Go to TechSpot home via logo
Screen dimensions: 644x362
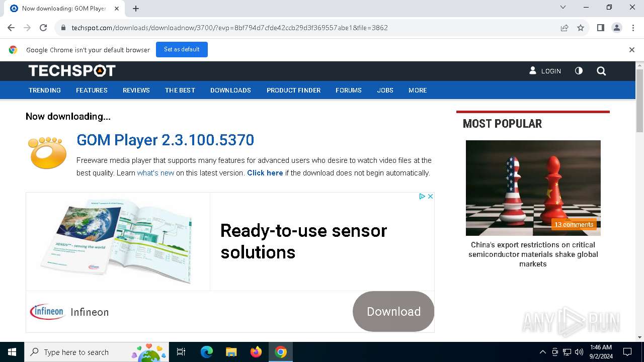pyautogui.click(x=72, y=71)
